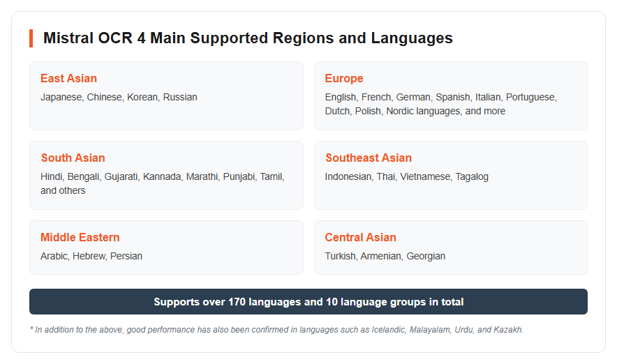Open the Middle Eastern heading
617x364 pixels.
pos(80,237)
